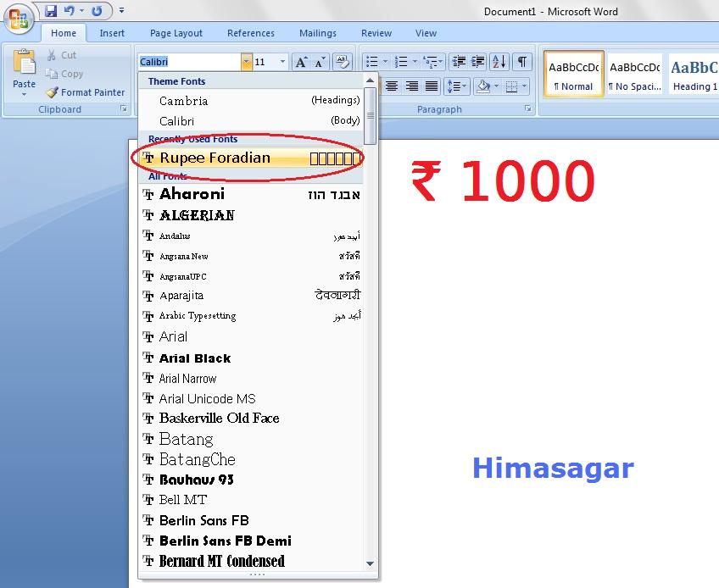Open the View tab

(426, 33)
